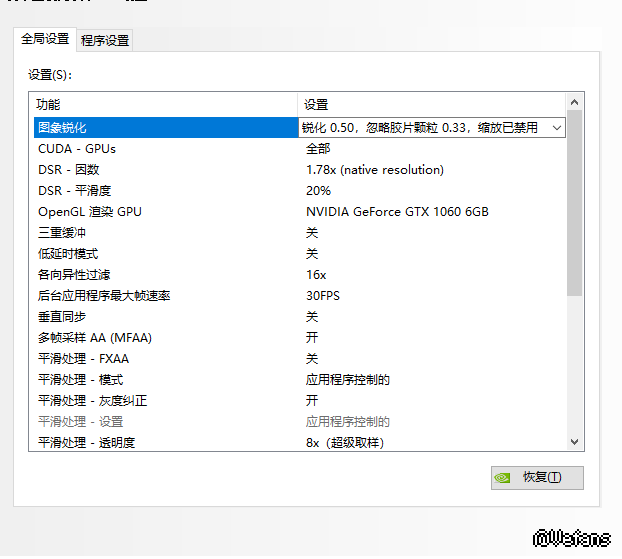Click 关 value for 低延时模式
Image resolution: width=622 pixels, height=559 pixels.
(x=312, y=254)
